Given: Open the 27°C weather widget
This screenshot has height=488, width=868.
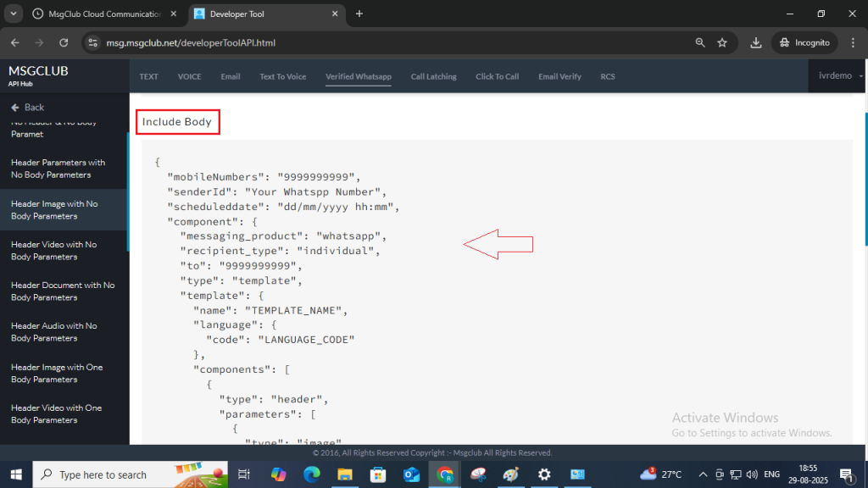Looking at the screenshot, I should click(660, 474).
